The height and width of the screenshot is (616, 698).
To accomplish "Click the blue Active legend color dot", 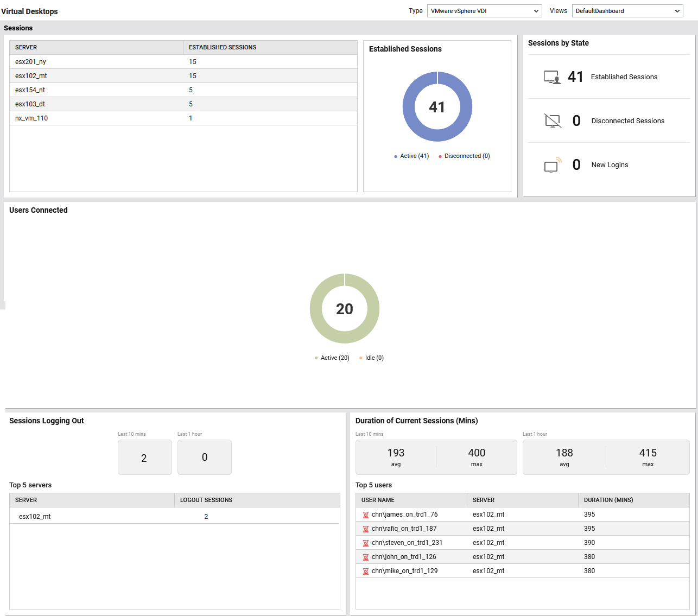I will pos(395,156).
